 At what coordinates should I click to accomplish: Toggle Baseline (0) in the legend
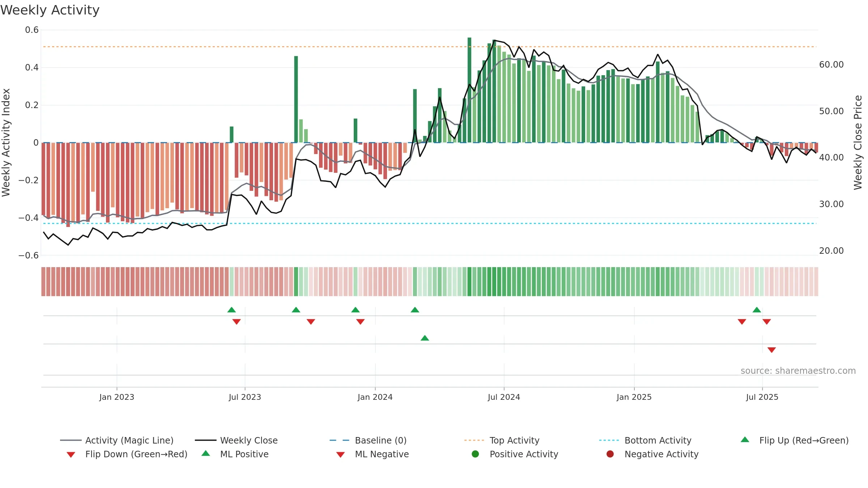[368, 440]
